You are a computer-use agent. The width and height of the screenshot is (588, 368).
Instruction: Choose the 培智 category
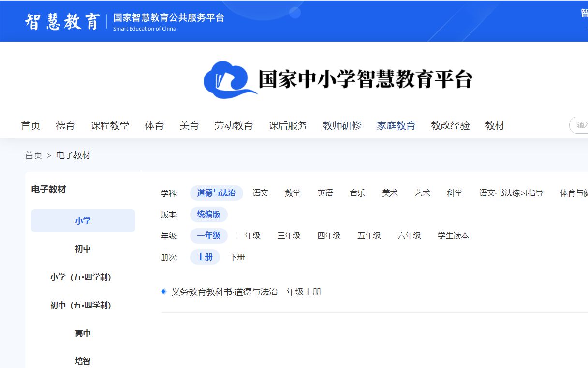point(83,361)
